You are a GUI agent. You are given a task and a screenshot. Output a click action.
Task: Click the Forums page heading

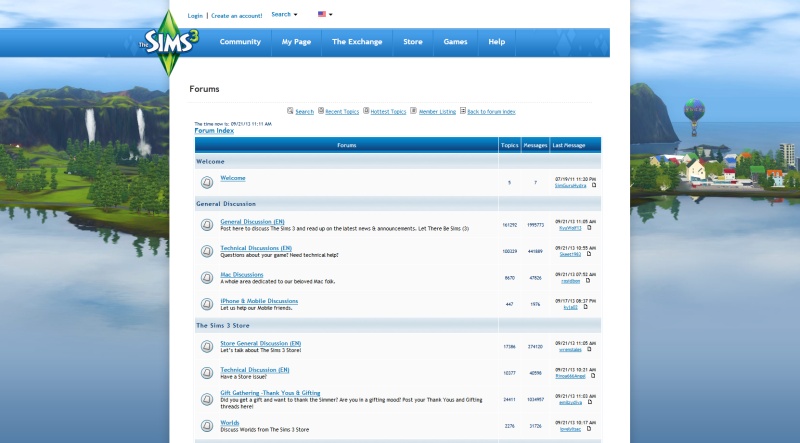click(x=204, y=89)
